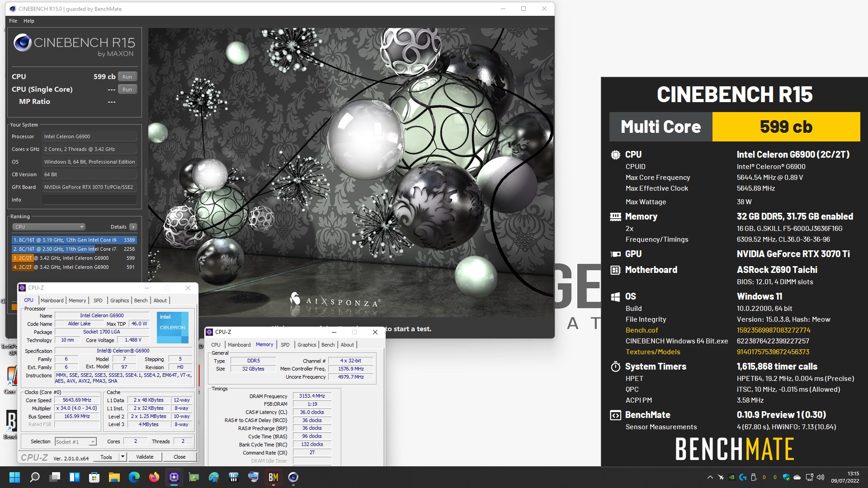Screen dimensions: 868x488
Task: Open the Widgets taskbar icon
Action: pos(75,477)
